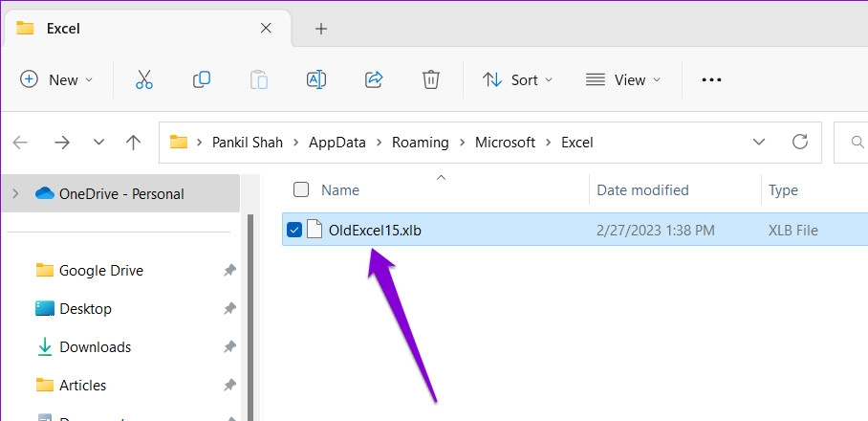Navigate to Microsoft breadcrumb
This screenshot has height=421, width=868.
tap(505, 143)
